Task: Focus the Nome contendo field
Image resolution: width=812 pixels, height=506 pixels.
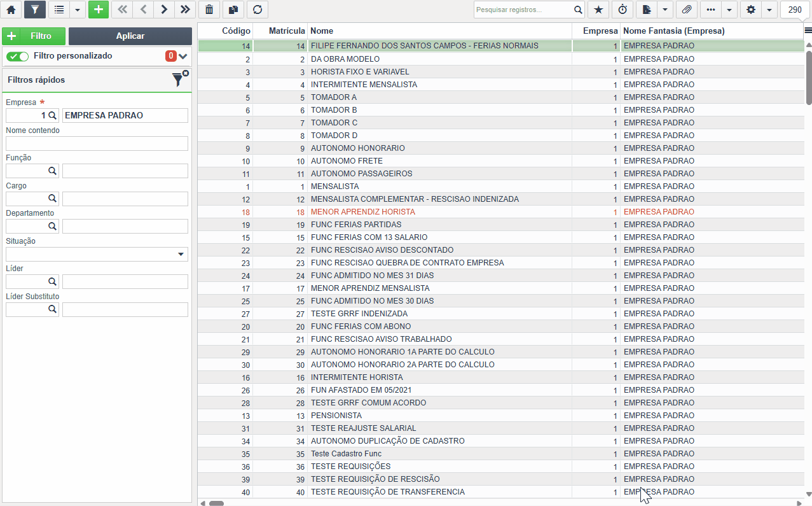Action: [x=97, y=143]
